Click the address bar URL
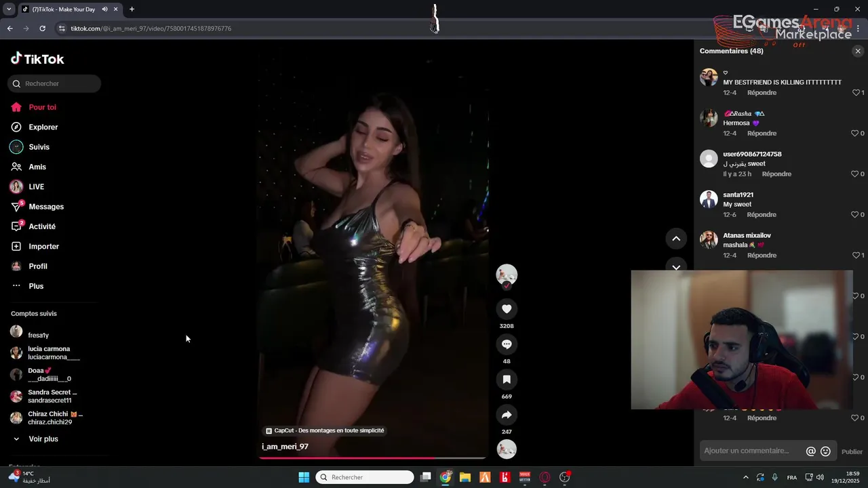This screenshot has width=868, height=488. pyautogui.click(x=151, y=28)
